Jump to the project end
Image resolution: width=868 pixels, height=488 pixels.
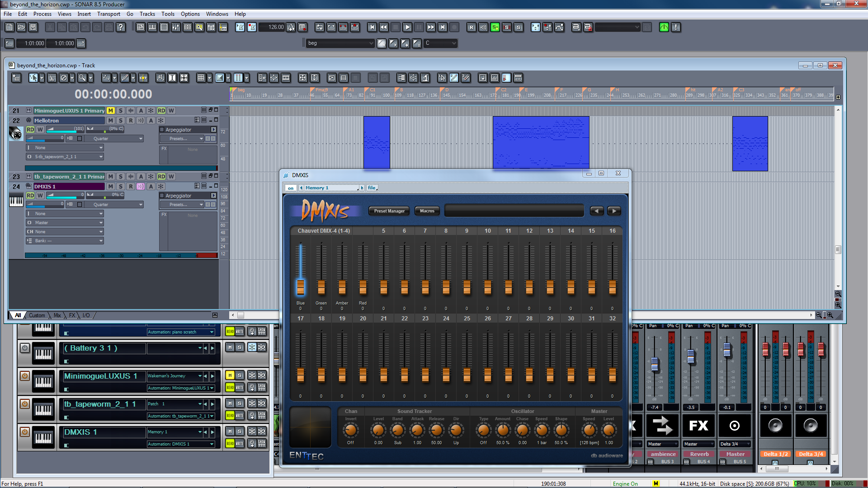(x=443, y=28)
